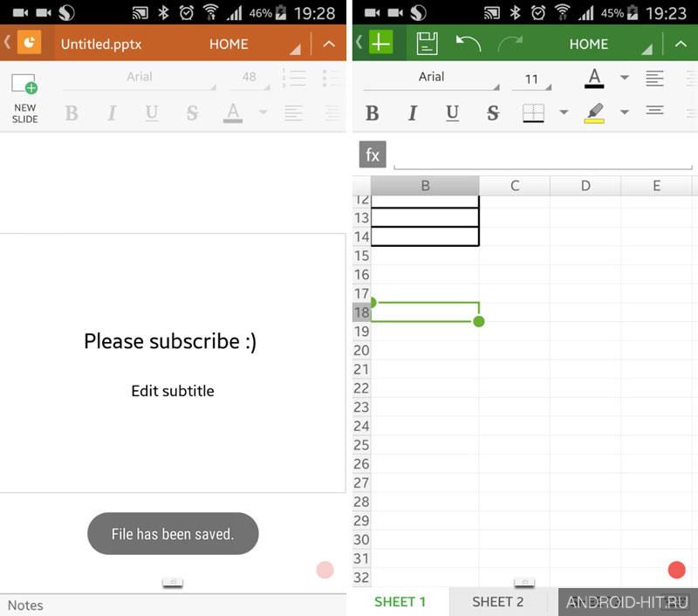Open font size 11 dropdown
Image resolution: width=698 pixels, height=616 pixels.
tap(531, 79)
